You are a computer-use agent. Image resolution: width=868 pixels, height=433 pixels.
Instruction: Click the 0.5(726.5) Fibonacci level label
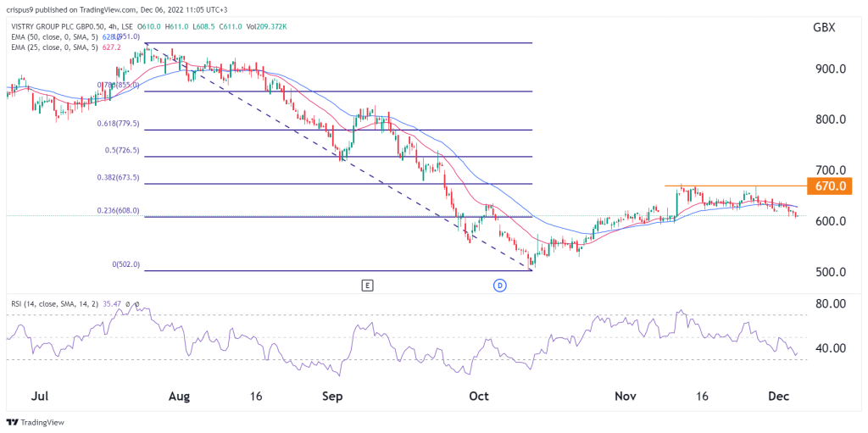122,151
